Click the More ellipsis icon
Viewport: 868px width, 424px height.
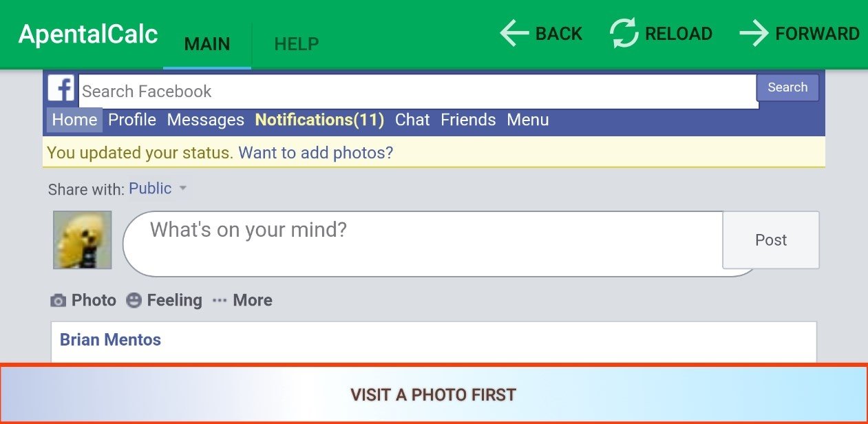pos(220,301)
